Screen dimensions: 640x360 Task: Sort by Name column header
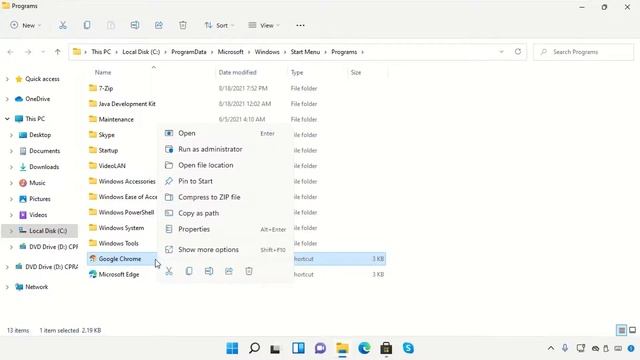(x=103, y=72)
